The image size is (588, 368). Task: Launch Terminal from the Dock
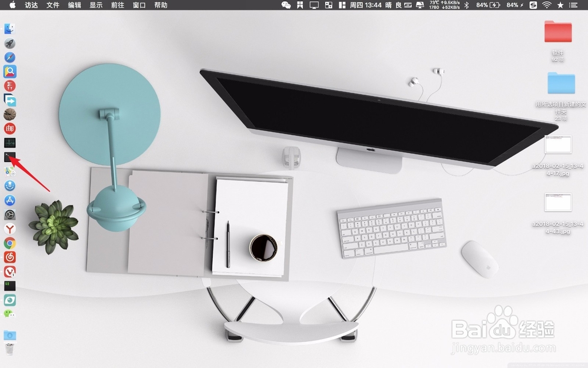coord(10,157)
